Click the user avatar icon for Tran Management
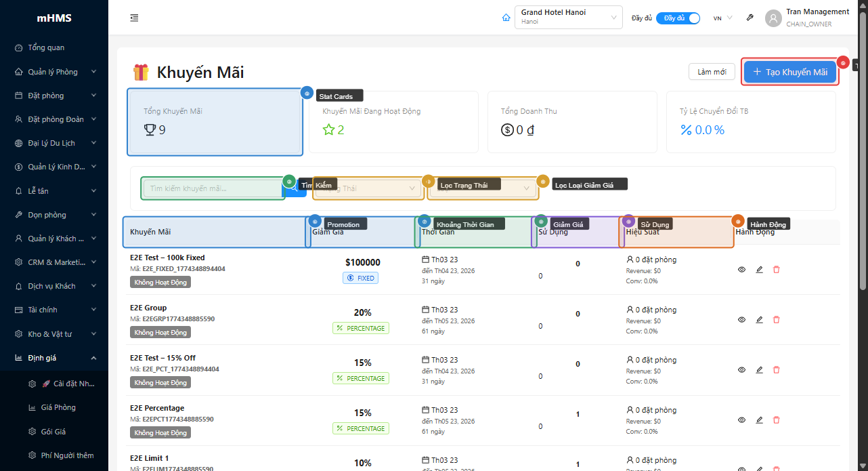This screenshot has width=868, height=471. point(773,18)
